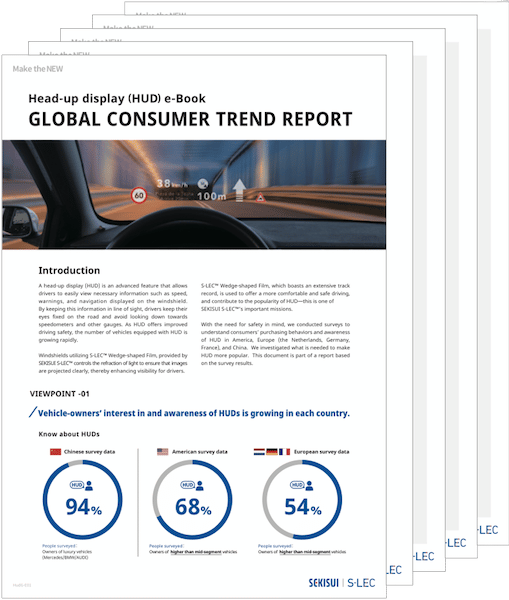Click 'Head-up display (HUD) e-Book' subtitle
The height and width of the screenshot is (600, 509).
coord(117,99)
